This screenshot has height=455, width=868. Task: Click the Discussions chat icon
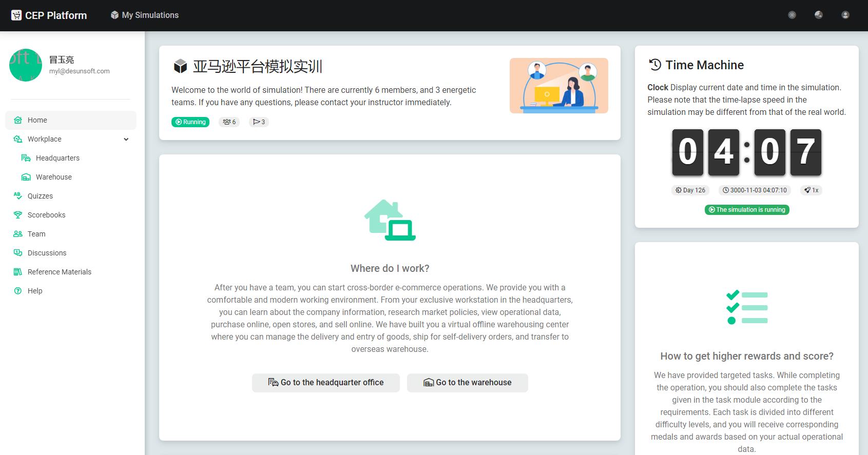pyautogui.click(x=18, y=253)
